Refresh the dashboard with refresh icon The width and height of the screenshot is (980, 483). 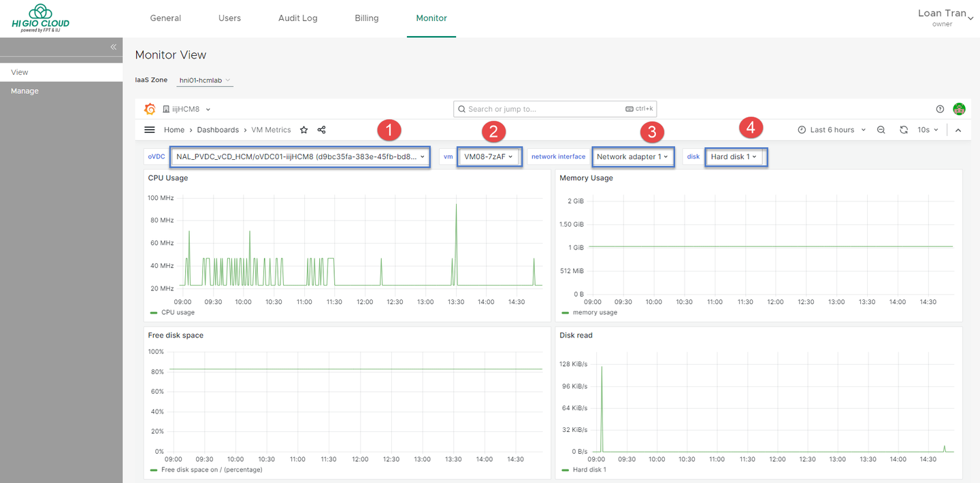pyautogui.click(x=904, y=130)
